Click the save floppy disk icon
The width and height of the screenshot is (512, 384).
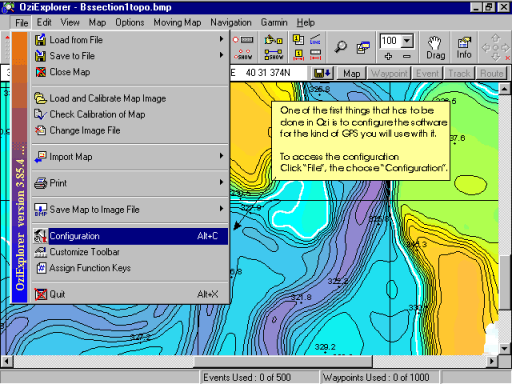(322, 73)
